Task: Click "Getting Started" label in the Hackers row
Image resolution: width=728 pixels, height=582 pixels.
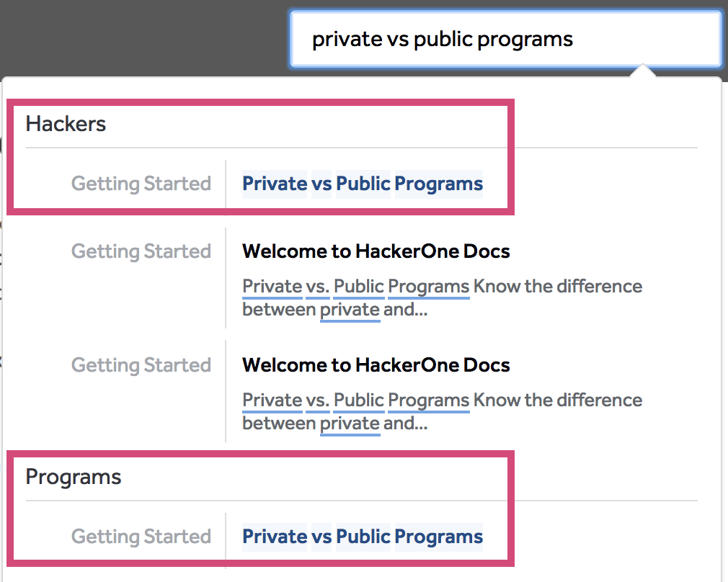Action: point(141,184)
